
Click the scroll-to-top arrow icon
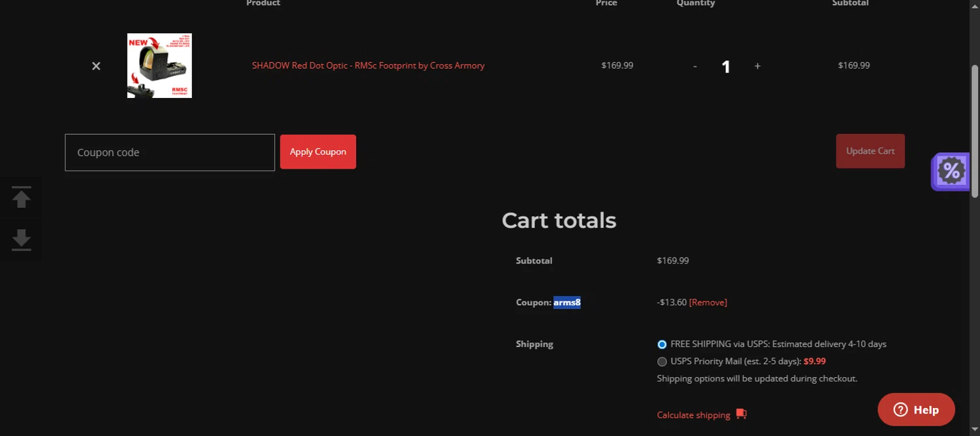coord(22,197)
